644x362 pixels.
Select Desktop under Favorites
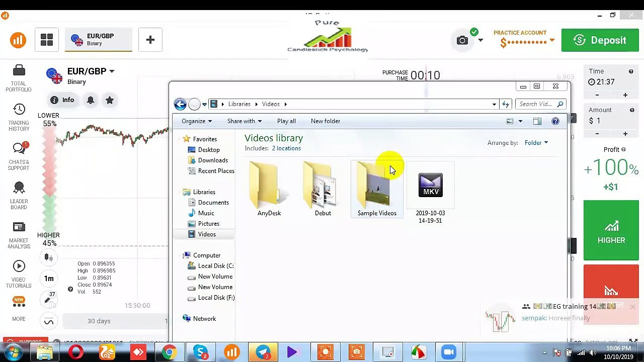[208, 150]
